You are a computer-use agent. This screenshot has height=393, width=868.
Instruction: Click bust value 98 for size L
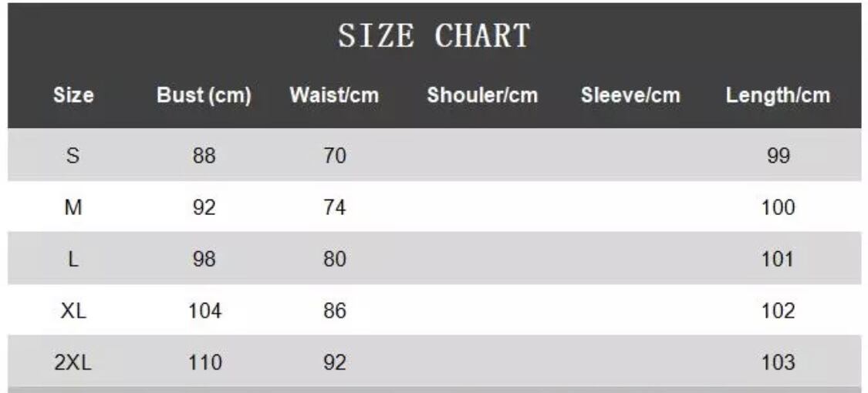pos(204,259)
